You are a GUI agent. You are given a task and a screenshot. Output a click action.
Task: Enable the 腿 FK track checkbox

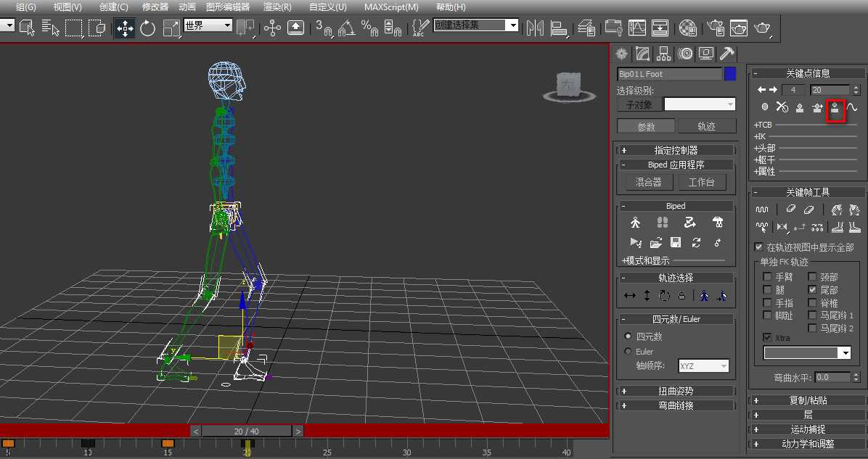click(766, 289)
